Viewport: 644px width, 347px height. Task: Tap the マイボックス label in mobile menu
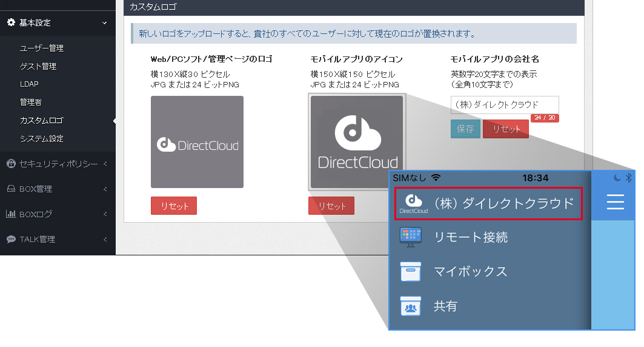coord(471,272)
